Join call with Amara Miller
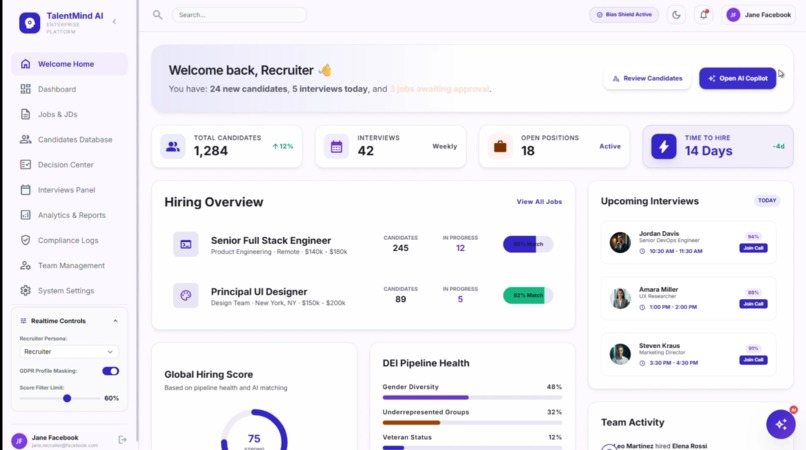The image size is (806, 450). tap(753, 304)
